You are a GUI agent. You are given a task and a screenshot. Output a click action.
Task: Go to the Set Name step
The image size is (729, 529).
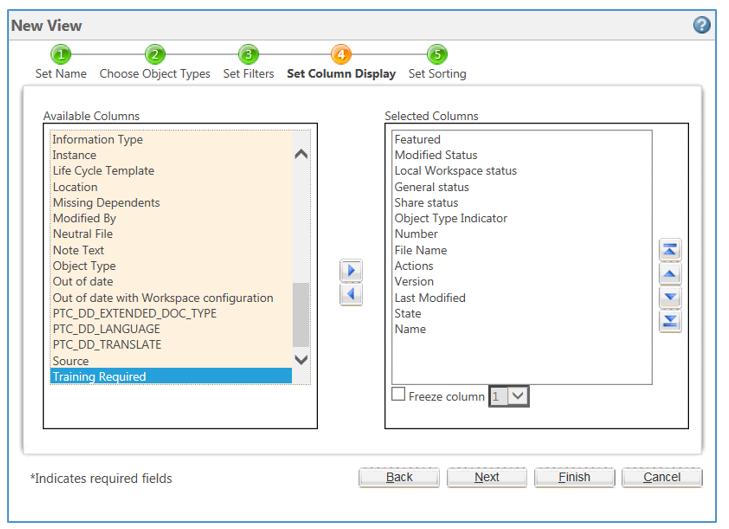(61, 74)
